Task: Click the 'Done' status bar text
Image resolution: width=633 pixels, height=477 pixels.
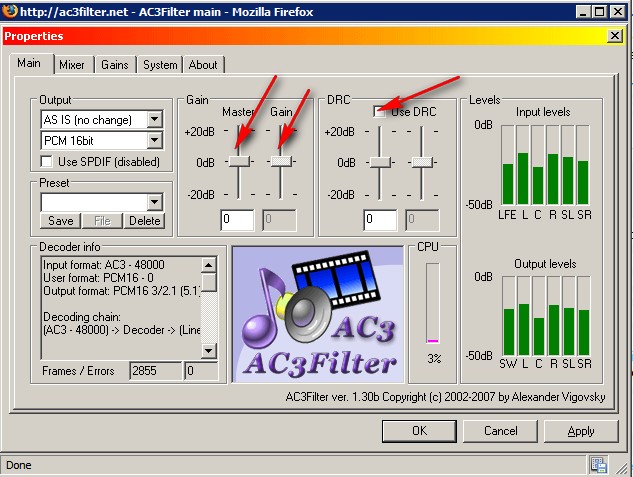Action: click(19, 465)
